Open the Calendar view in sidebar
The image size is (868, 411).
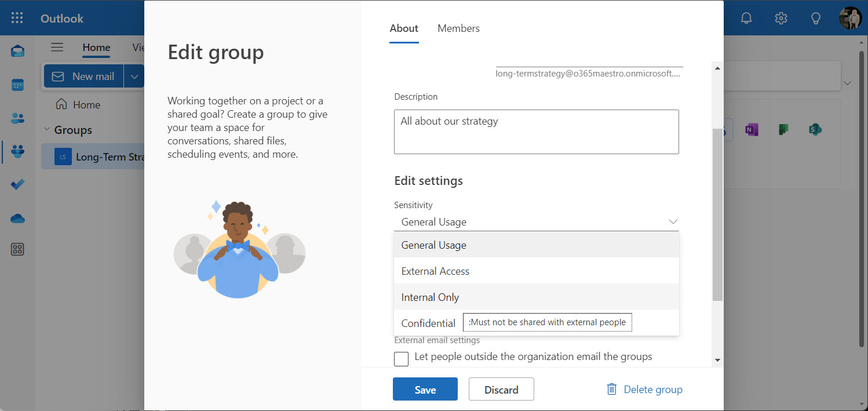pos(17,85)
